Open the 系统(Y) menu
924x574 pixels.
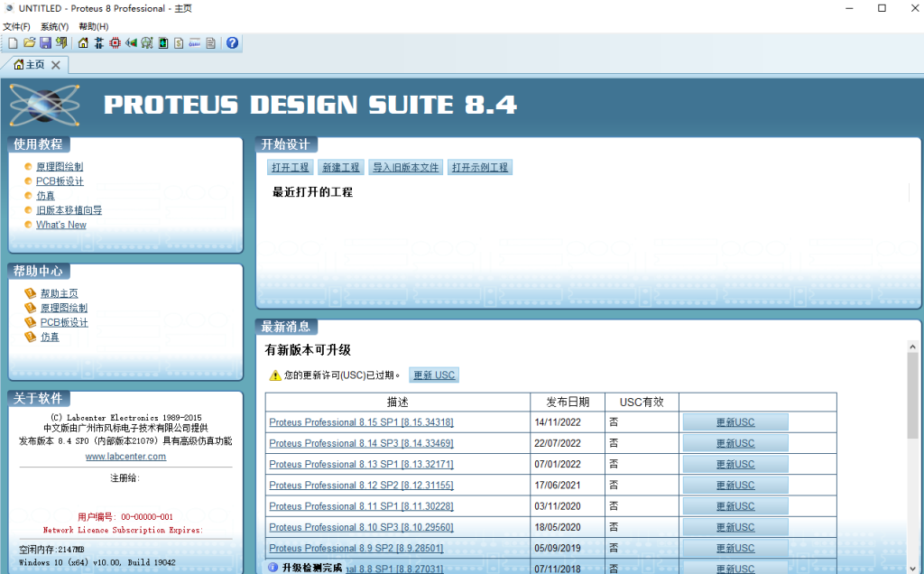click(54, 26)
